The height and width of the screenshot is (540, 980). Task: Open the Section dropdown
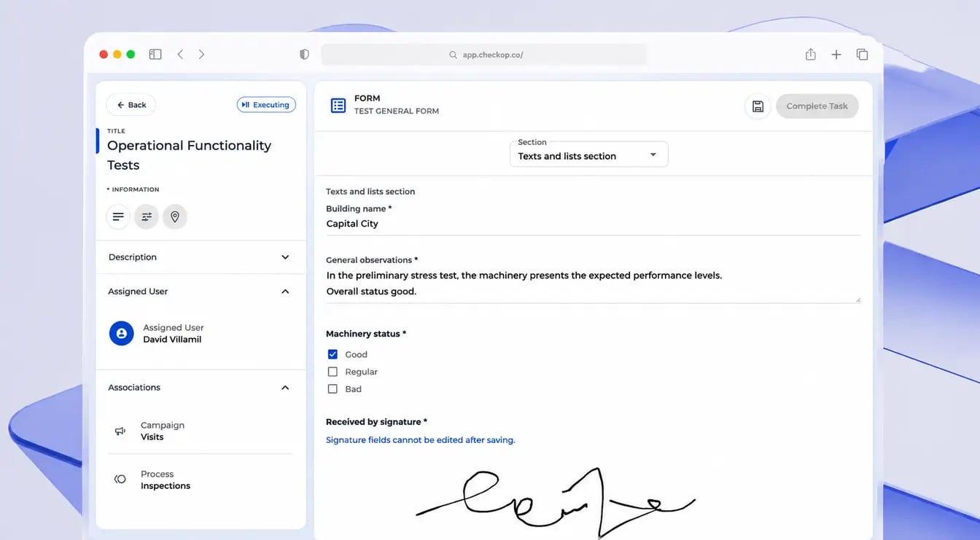(588, 154)
